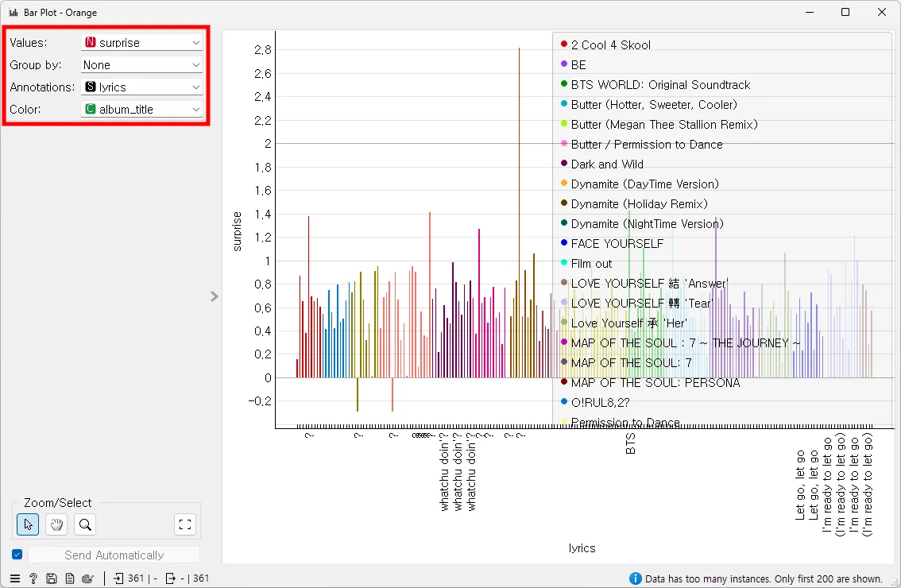Open the hamburger menu in status bar
901x588 pixels.
(x=15, y=578)
